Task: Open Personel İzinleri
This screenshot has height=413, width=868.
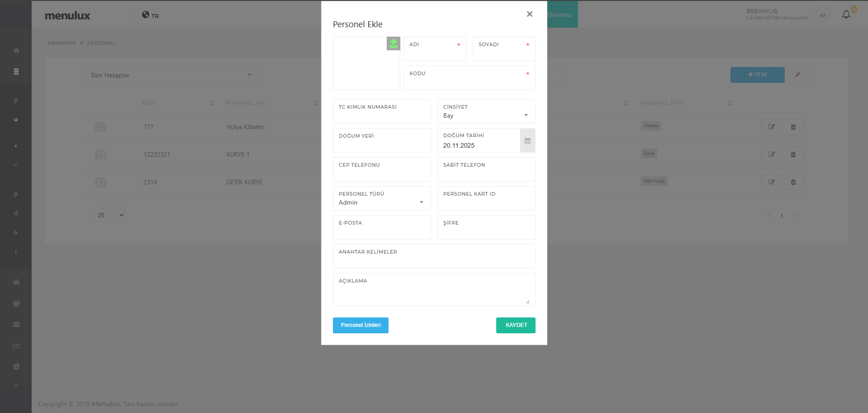Action: tap(360, 325)
